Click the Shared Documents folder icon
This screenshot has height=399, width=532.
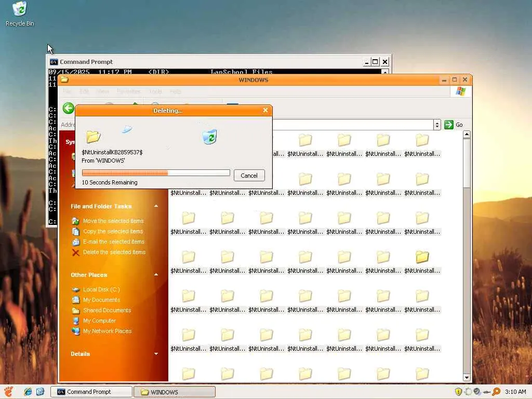(76, 311)
